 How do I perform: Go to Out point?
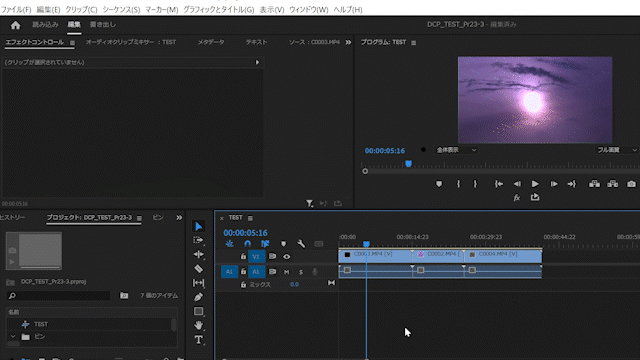[x=572, y=184]
